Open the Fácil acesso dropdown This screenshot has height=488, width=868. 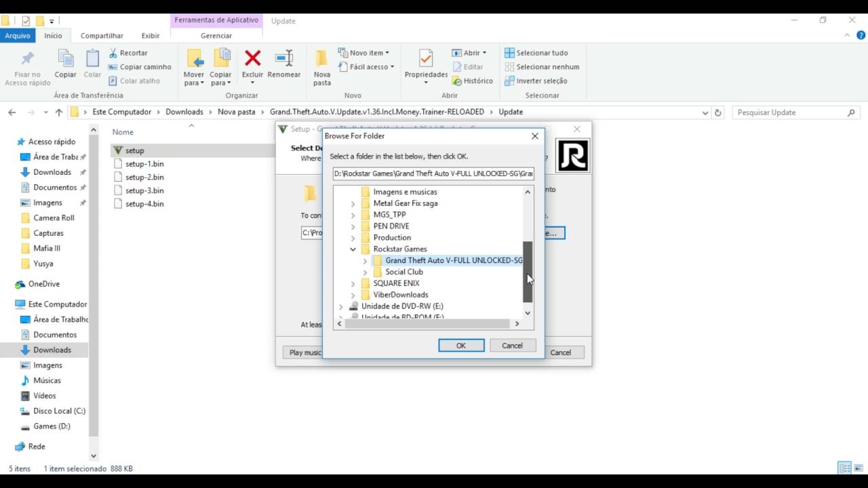point(366,67)
